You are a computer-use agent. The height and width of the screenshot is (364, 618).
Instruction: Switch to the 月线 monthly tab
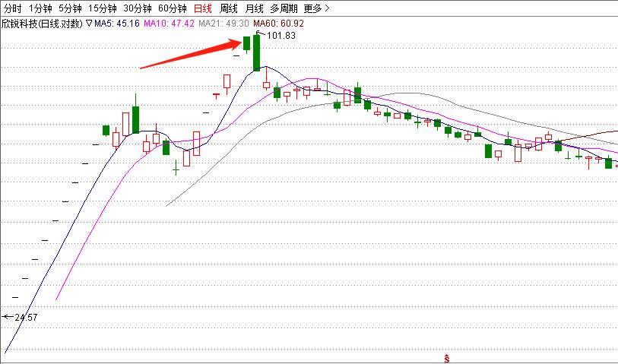(254, 8)
